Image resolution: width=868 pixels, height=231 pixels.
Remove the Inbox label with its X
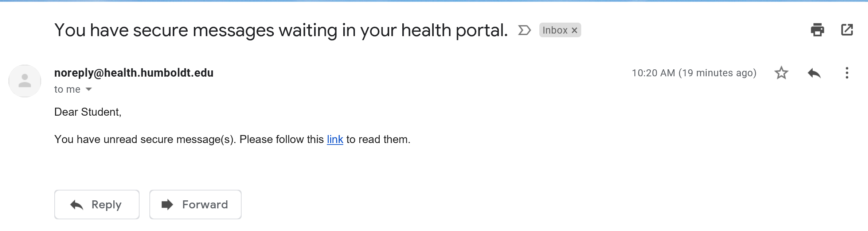(x=574, y=30)
